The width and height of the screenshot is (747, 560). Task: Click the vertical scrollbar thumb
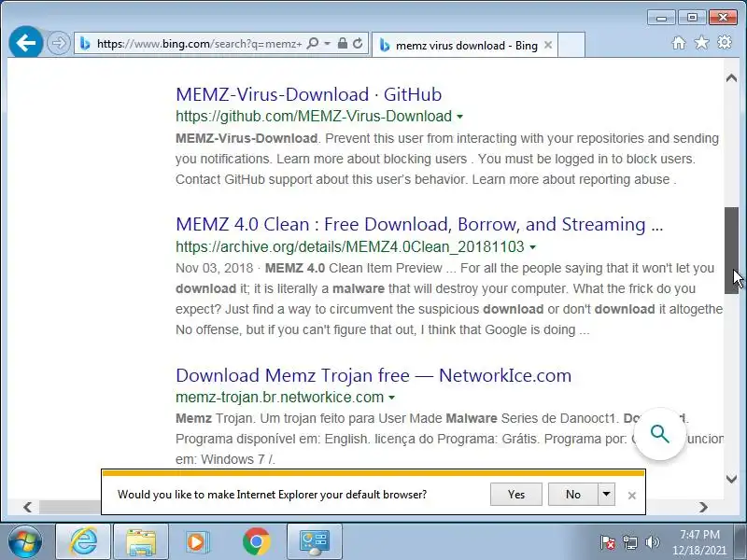point(731,250)
